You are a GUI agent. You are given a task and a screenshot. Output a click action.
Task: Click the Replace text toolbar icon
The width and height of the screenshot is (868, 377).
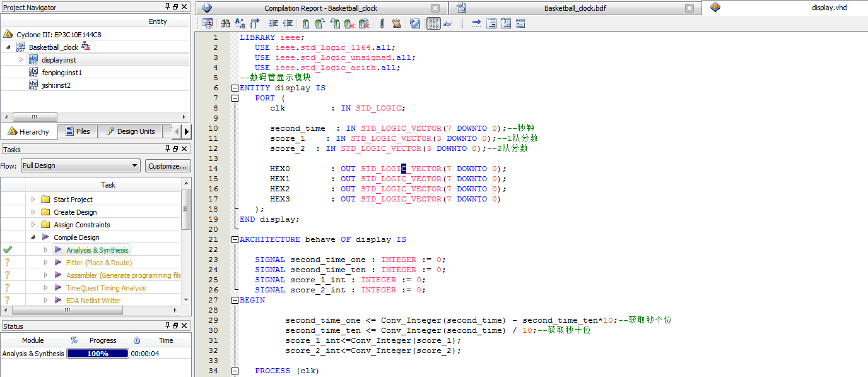(x=240, y=23)
